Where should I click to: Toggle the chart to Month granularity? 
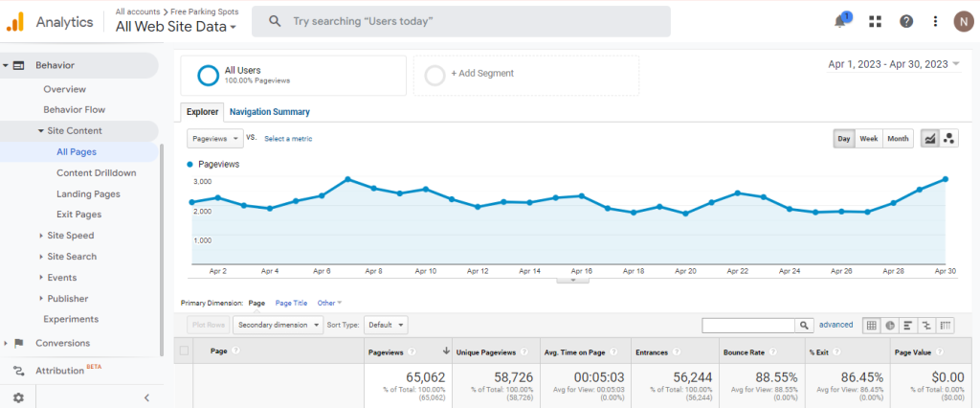898,139
